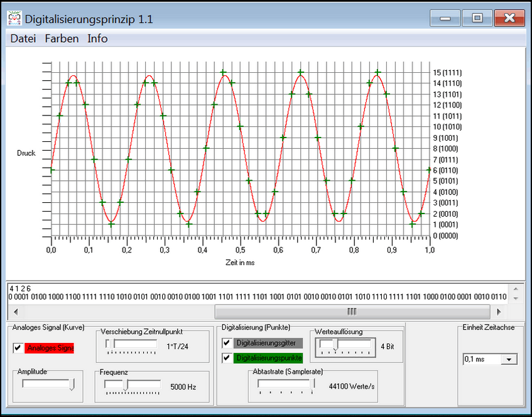Click the '4 Bit' resolution value
The width and height of the screenshot is (532, 417).
coord(388,347)
